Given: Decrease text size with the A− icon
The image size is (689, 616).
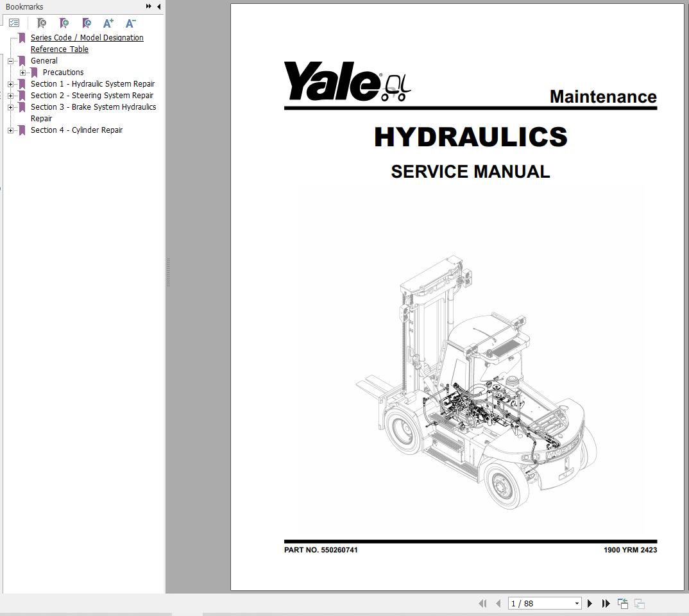Looking at the screenshot, I should point(130,23).
